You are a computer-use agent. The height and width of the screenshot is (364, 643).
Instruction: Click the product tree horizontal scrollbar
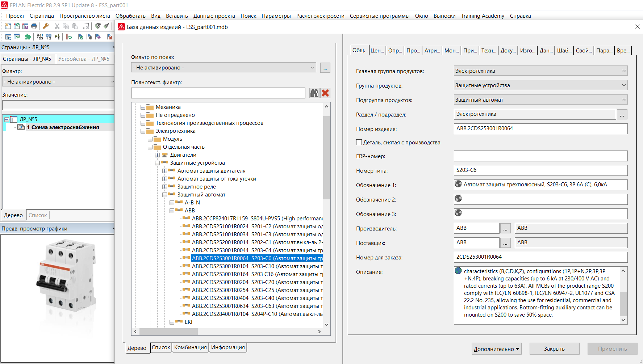[168, 331]
